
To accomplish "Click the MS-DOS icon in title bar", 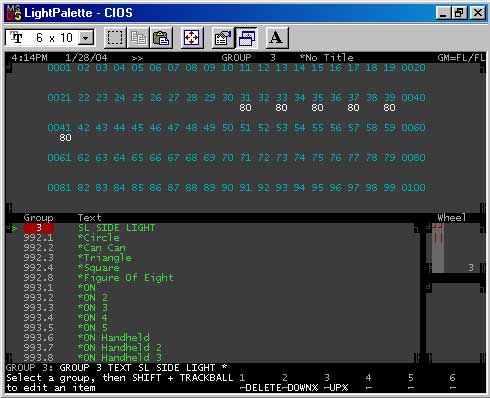I will point(14,13).
